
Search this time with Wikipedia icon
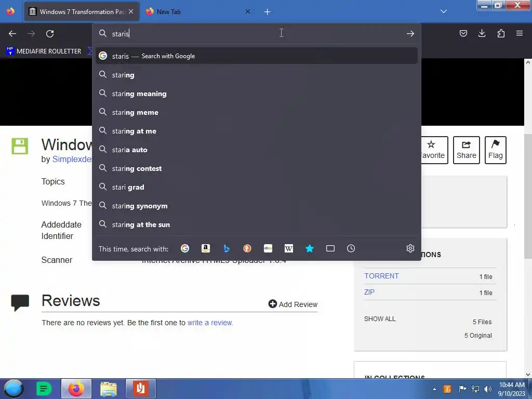pyautogui.click(x=289, y=248)
